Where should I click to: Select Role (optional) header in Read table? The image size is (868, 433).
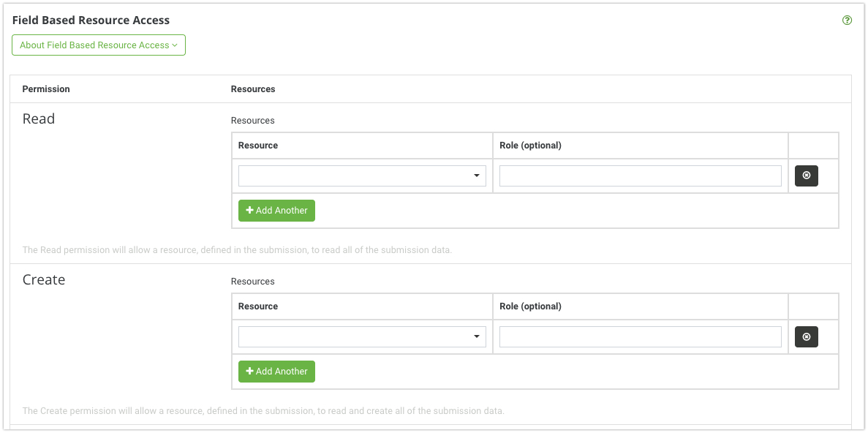[x=530, y=146]
